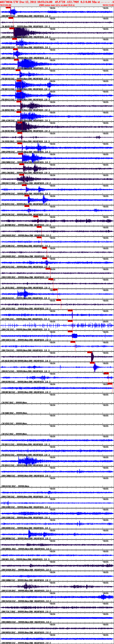114x644 pixels.
Task: Select the UW GPW EHZ station label
Action: [26, 152]
